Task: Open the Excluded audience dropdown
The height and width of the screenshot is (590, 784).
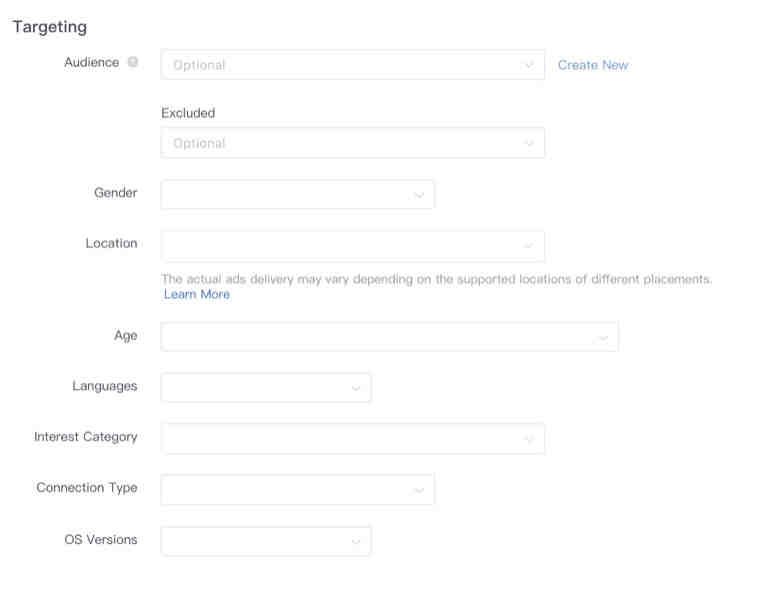Action: tap(352, 143)
